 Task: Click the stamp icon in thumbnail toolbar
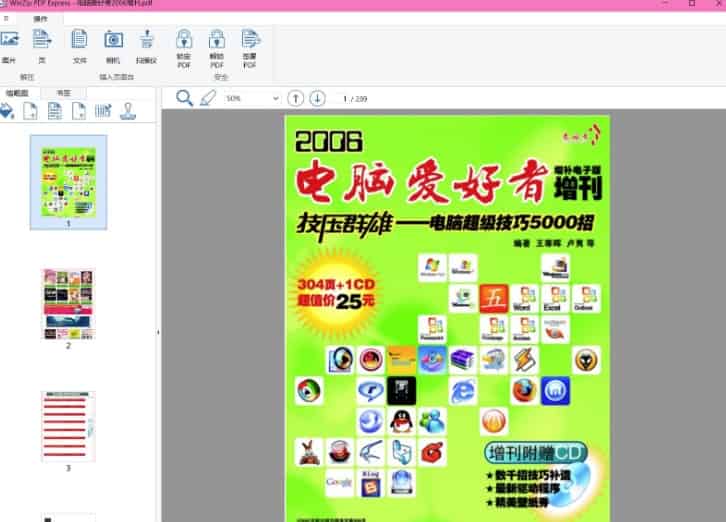[x=128, y=111]
